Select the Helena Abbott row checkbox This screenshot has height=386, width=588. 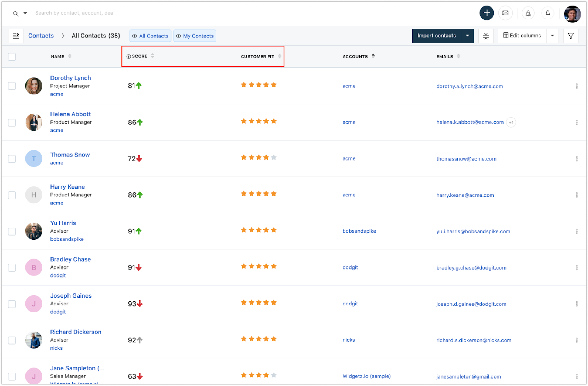point(12,122)
